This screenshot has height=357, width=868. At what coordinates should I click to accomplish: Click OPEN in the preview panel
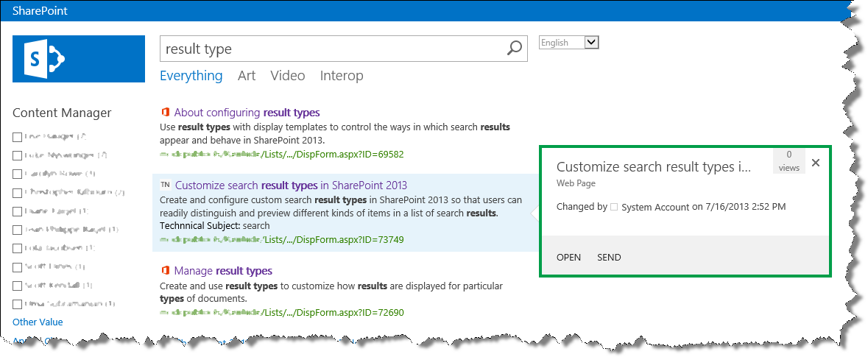click(x=568, y=257)
